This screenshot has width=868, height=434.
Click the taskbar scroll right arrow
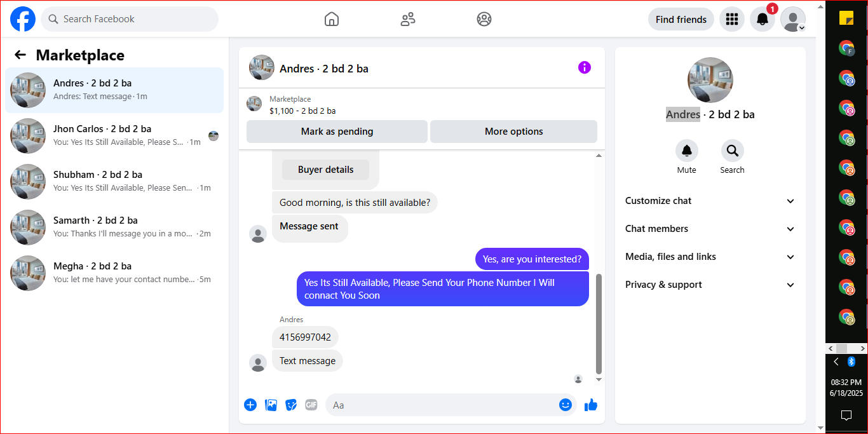[x=863, y=349]
